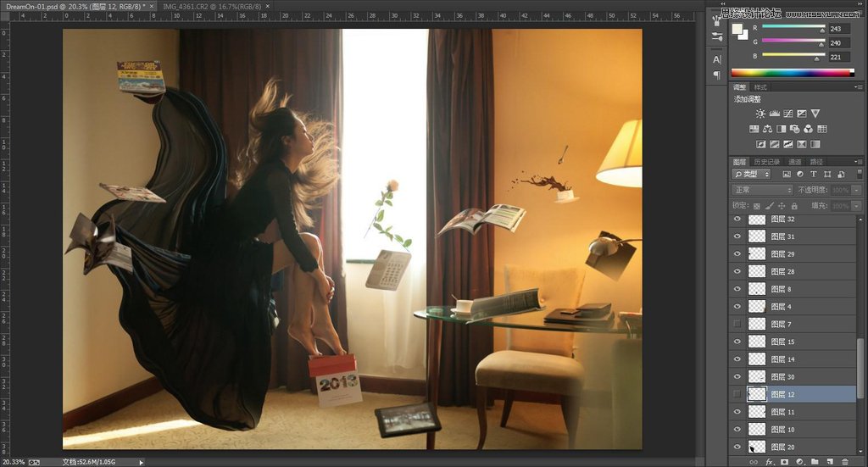This screenshot has height=467, width=868.
Task: Hide layer 图层 20
Action: 737,447
